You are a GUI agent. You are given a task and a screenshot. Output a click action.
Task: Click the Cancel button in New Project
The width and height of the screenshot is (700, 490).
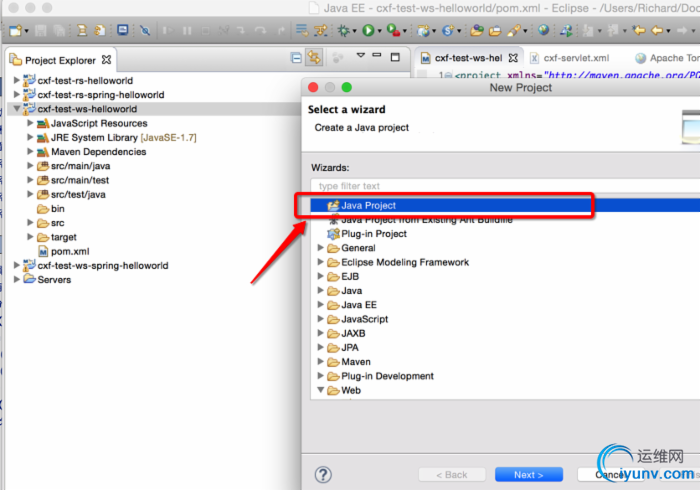(610, 475)
